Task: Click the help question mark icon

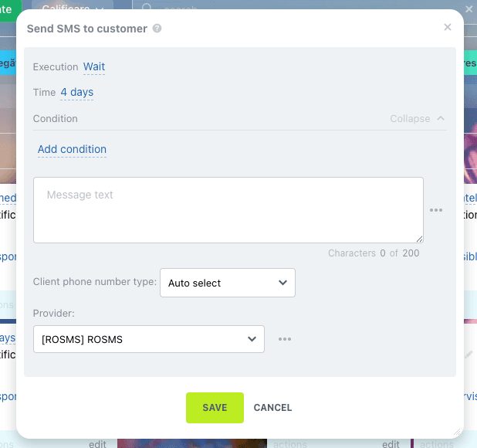Action: pyautogui.click(x=157, y=29)
